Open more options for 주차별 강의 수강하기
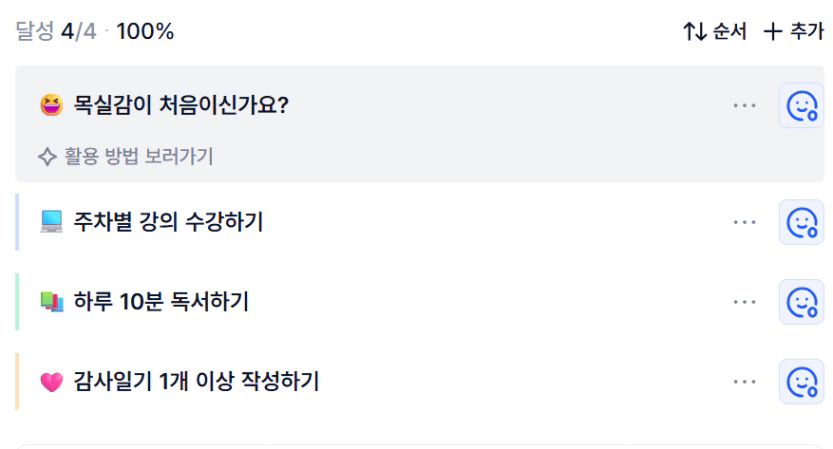Screen dimensions: 833x449 click(744, 222)
